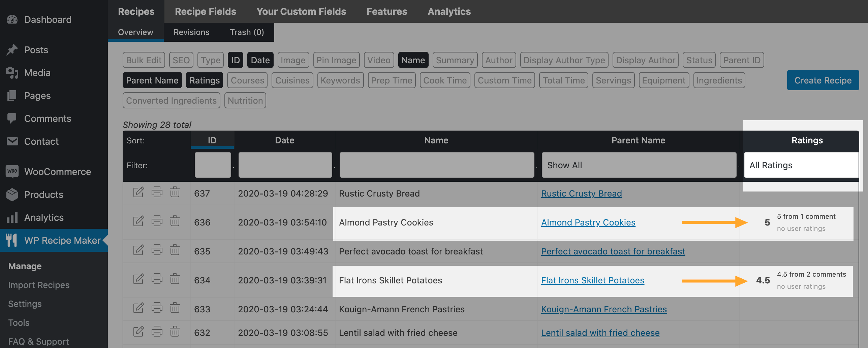
Task: Click the print icon for recipe 633
Action: [157, 308]
